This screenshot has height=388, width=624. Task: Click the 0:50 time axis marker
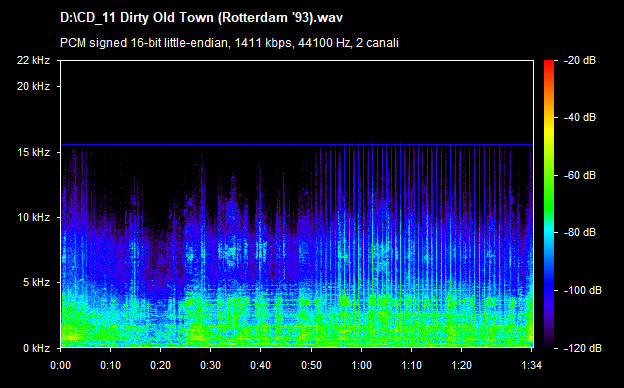pos(311,365)
